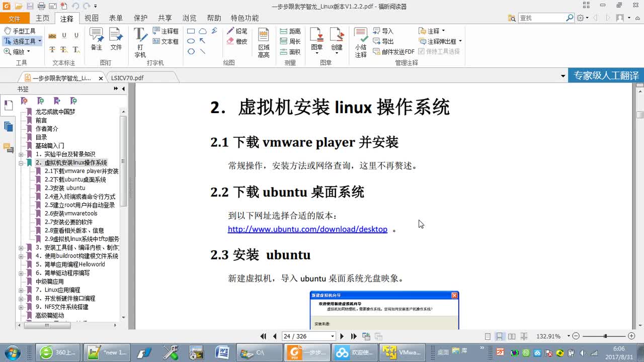This screenshot has height=362, width=644.
Task: Choose the Eraser tool (橡皮)
Action: (236, 41)
